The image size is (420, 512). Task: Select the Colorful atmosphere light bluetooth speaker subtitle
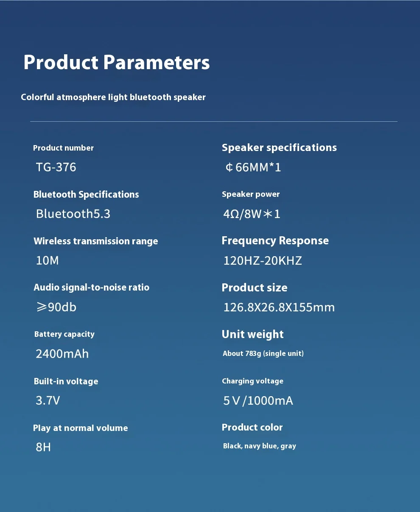113,97
